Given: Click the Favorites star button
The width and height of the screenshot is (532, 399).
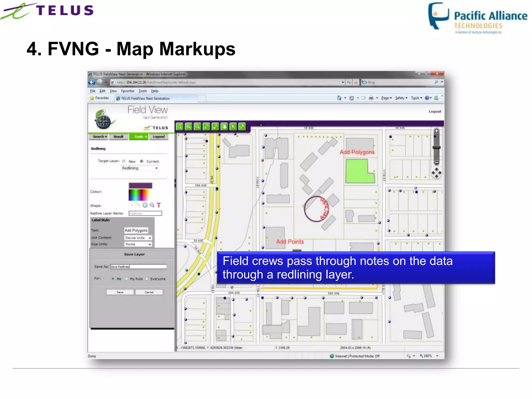Looking at the screenshot, I should tap(99, 98).
